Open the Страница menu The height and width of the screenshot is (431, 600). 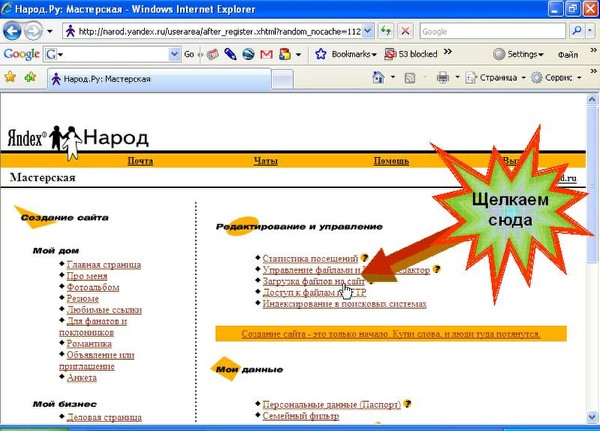click(496, 78)
